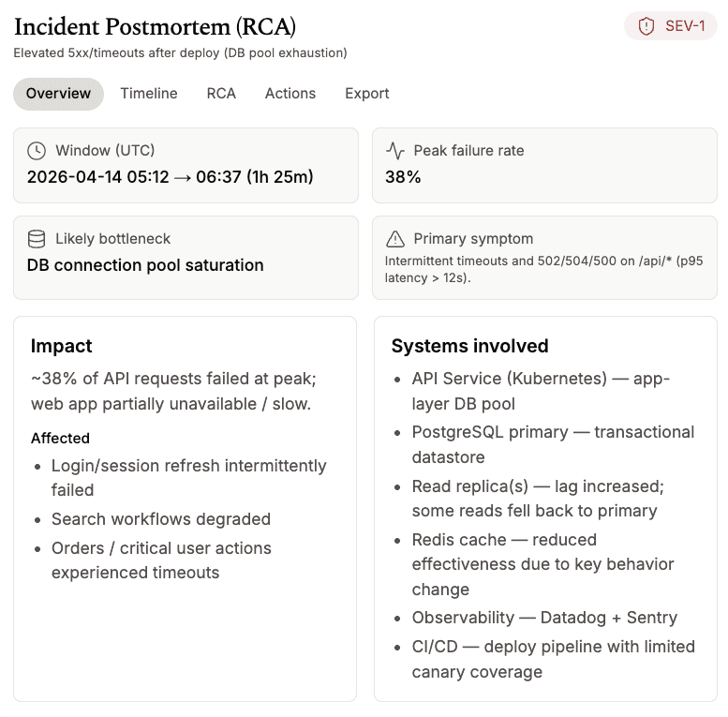728x717 pixels.
Task: Click the shield alert icon in SEV-1 badge
Action: click(646, 26)
